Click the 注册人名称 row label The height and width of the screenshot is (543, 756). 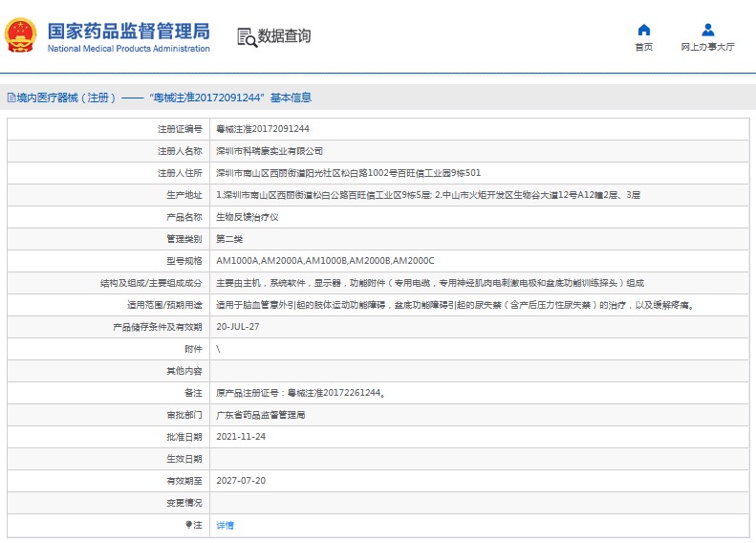[x=180, y=151]
